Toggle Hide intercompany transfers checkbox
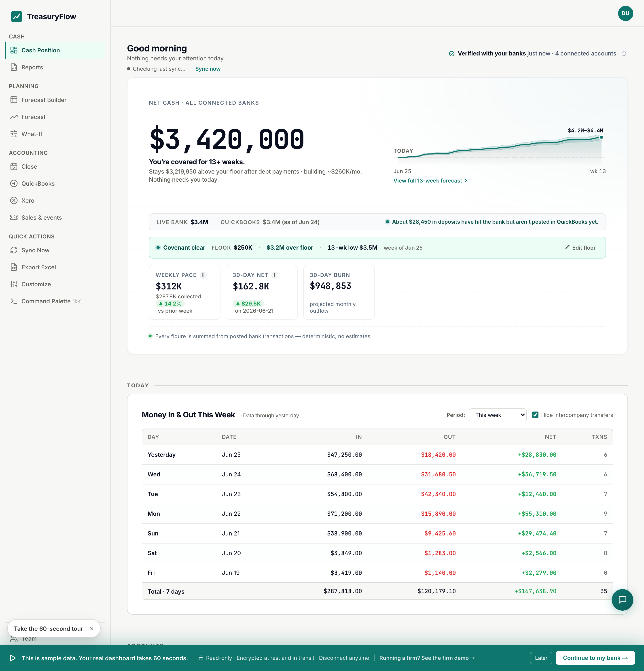 tap(536, 415)
